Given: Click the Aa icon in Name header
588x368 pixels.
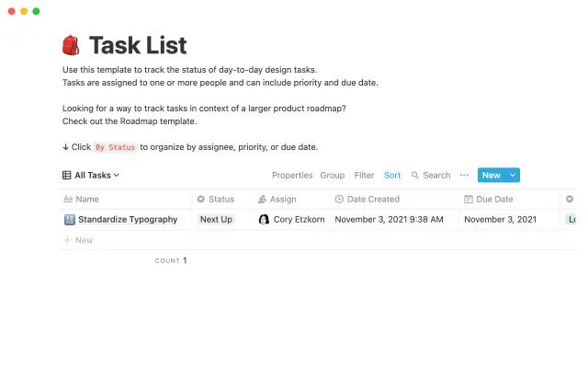Looking at the screenshot, I should [68, 200].
